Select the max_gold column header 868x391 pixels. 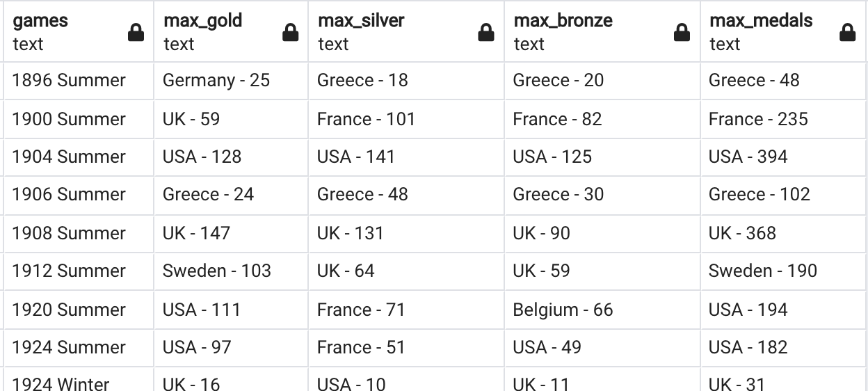pos(231,31)
